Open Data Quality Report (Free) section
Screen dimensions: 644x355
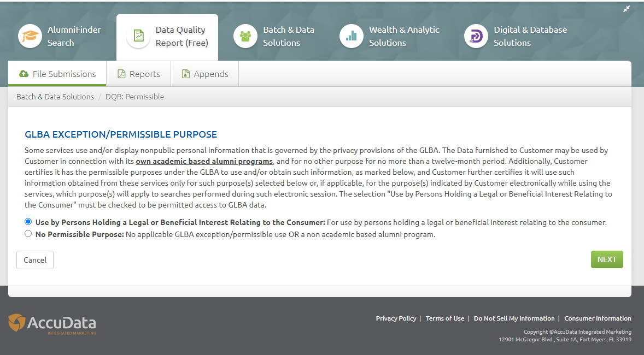167,37
